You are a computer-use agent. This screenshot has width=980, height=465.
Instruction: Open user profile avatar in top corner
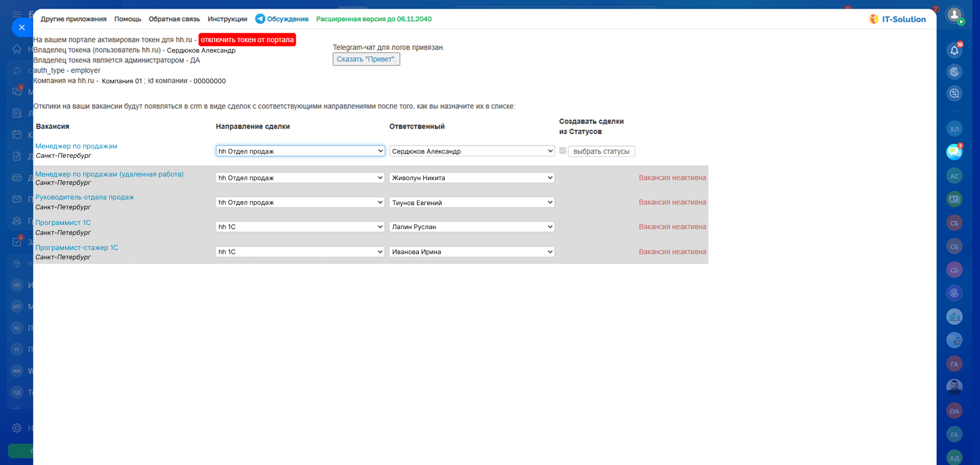954,15
